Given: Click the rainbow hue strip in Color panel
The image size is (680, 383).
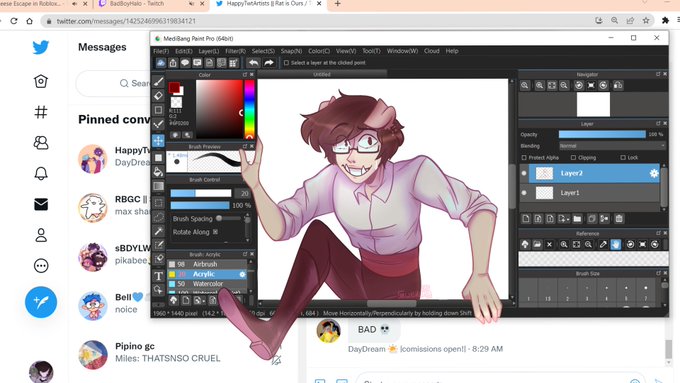Looking at the screenshot, I should pos(249,108).
